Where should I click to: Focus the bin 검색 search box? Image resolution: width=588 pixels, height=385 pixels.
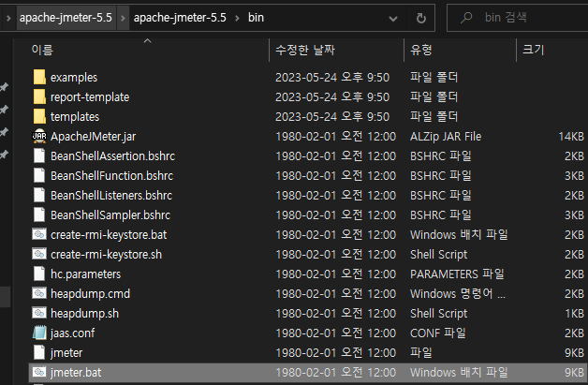pyautogui.click(x=518, y=18)
